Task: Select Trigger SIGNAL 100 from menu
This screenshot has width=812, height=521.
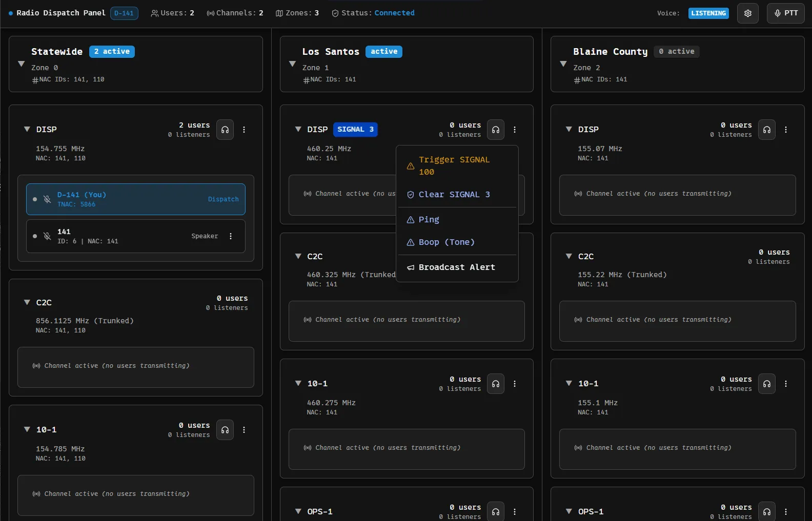Action: tap(454, 165)
